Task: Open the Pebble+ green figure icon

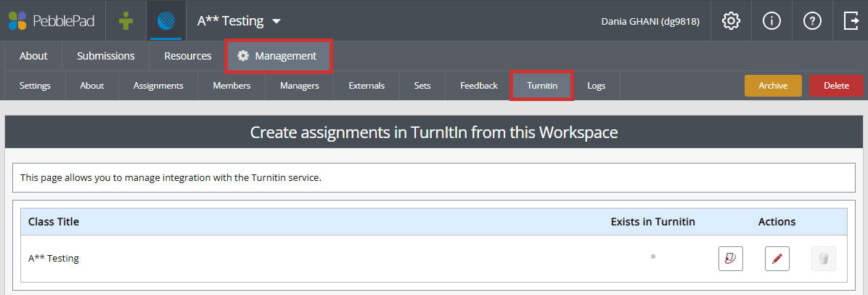Action: tap(126, 21)
